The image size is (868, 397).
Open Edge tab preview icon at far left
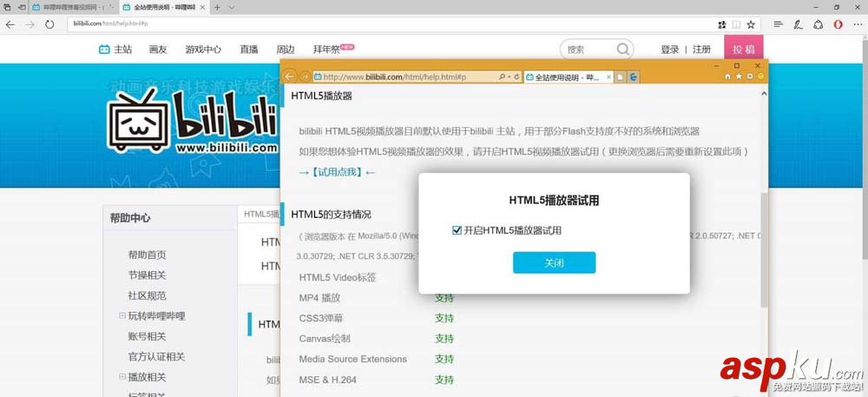coord(7,8)
